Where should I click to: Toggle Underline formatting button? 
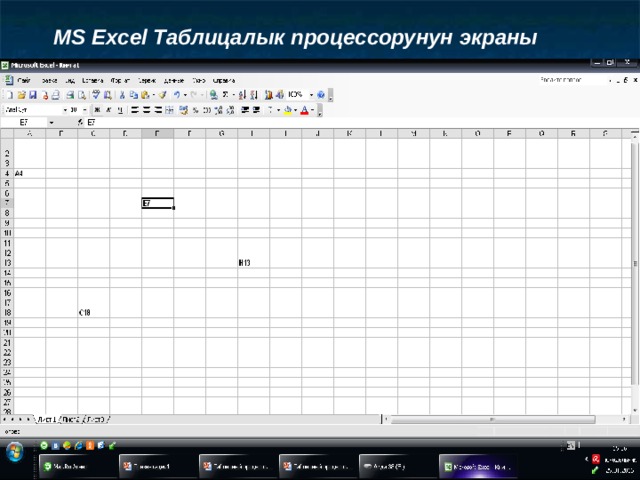tap(120, 110)
